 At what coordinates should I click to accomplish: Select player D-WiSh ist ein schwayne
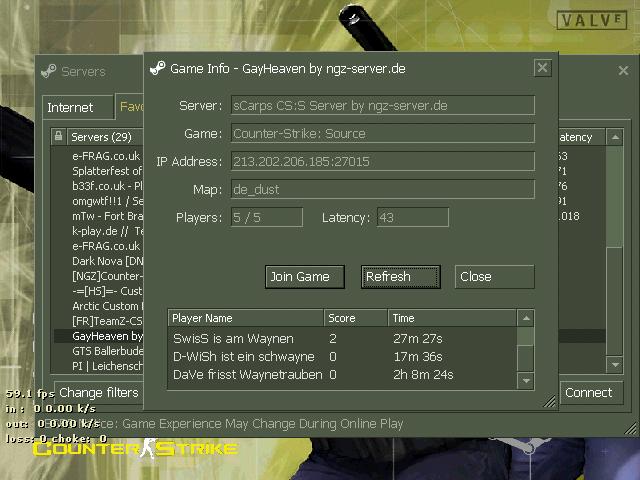click(x=342, y=356)
